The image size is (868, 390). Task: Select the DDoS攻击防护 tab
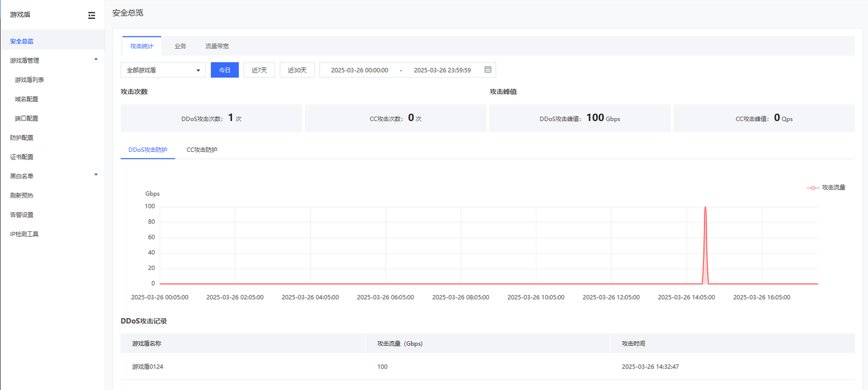pos(148,149)
